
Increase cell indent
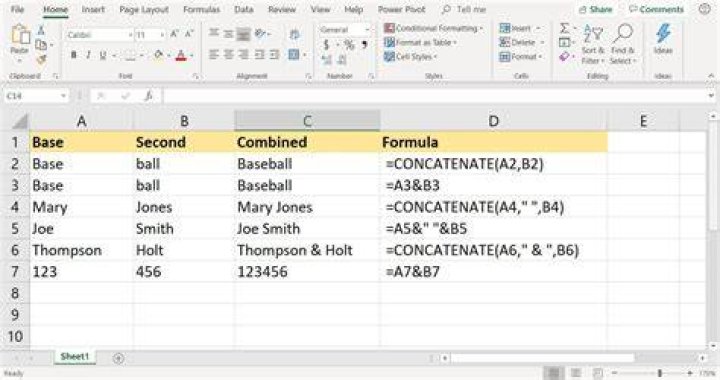pos(275,55)
